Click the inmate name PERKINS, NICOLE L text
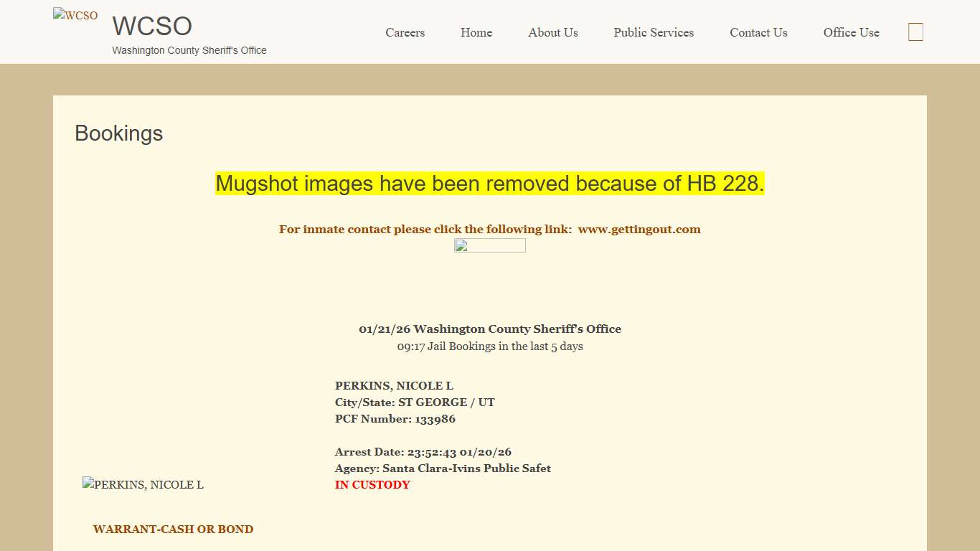980x551 pixels. coord(394,386)
